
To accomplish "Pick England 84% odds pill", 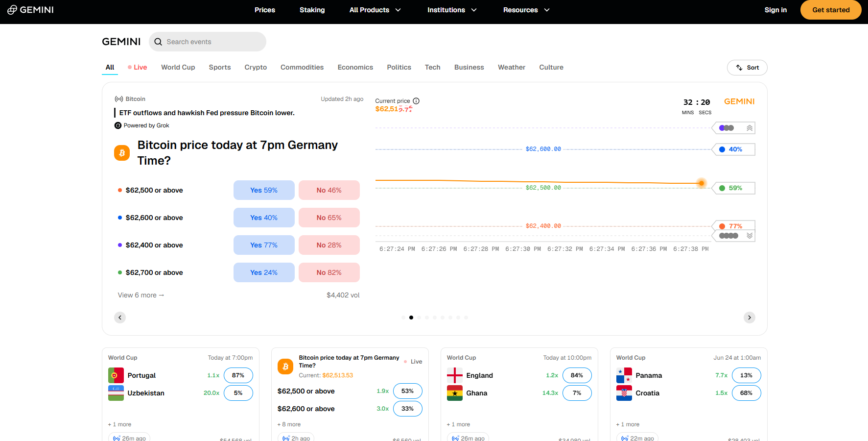I will [x=577, y=375].
